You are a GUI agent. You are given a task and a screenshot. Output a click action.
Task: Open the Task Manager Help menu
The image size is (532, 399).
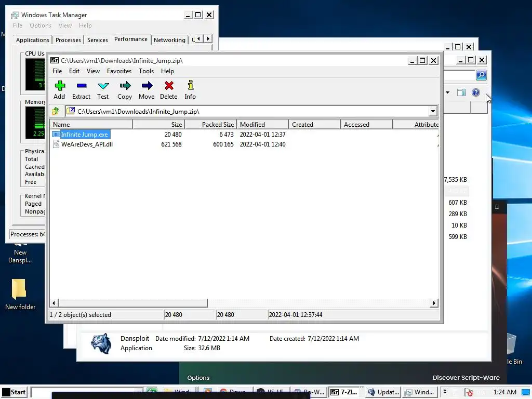[85, 25]
